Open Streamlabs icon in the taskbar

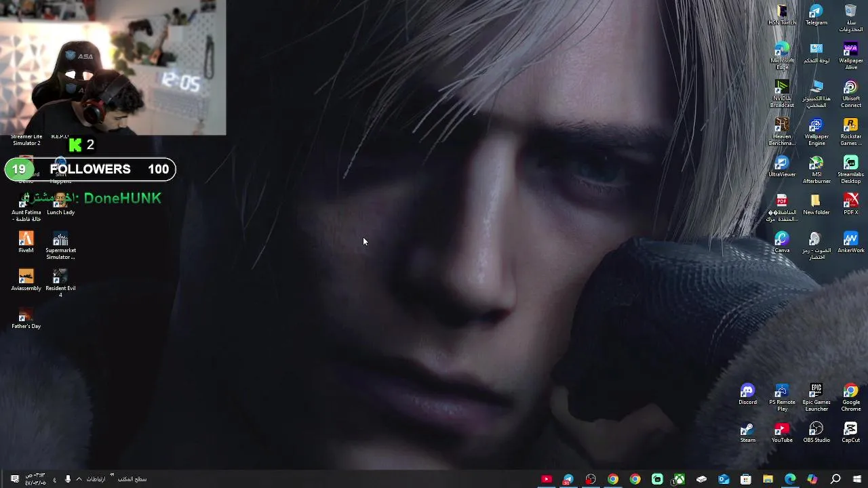[657, 479]
